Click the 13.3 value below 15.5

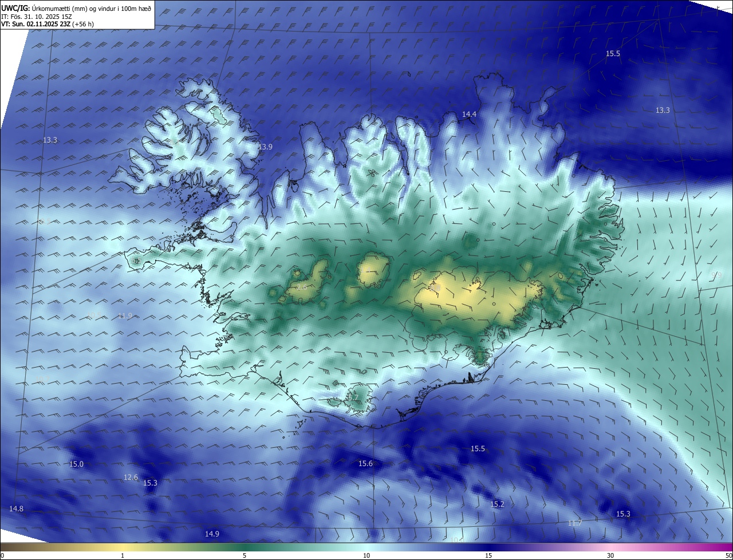[663, 111]
